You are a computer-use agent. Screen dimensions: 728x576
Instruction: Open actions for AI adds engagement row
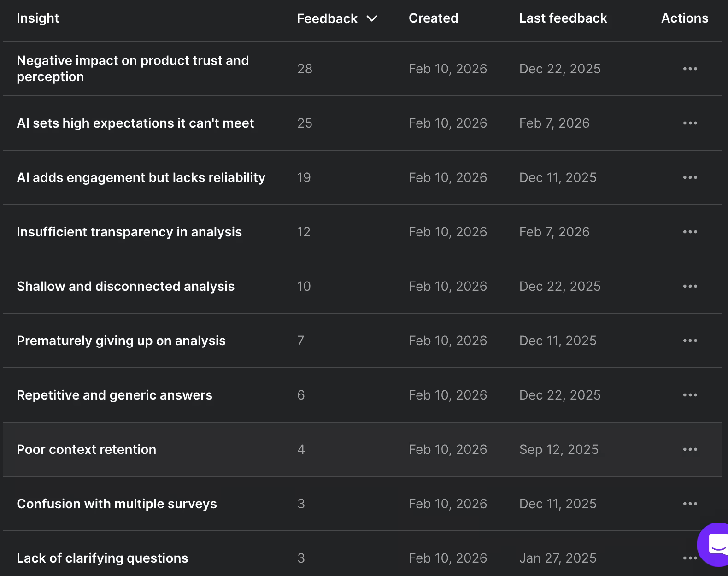(x=690, y=177)
